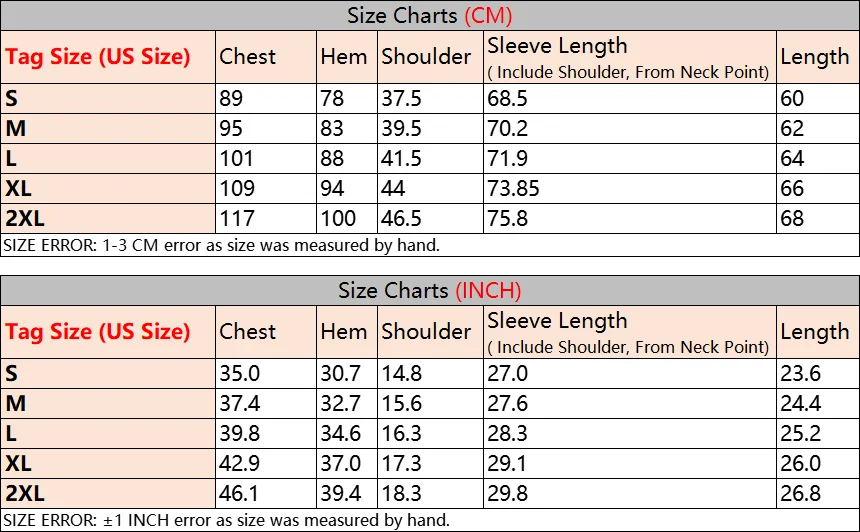The height and width of the screenshot is (532, 860).
Task: Select the sleeve length value 73.85
Action: coord(513,189)
